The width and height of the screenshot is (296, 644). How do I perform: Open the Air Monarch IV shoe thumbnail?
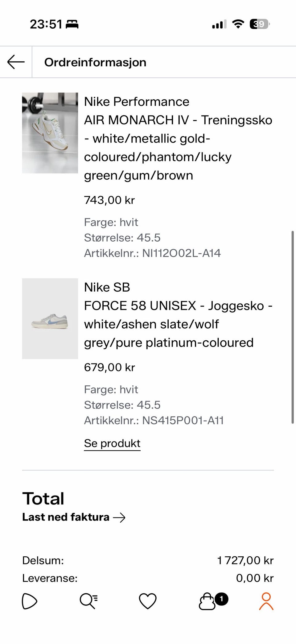pyautogui.click(x=50, y=133)
